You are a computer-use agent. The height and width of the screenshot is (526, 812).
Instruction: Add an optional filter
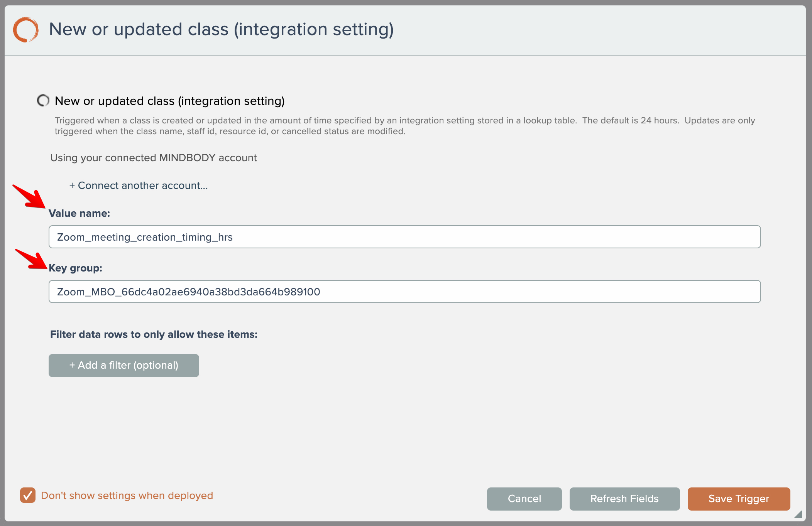click(x=123, y=365)
